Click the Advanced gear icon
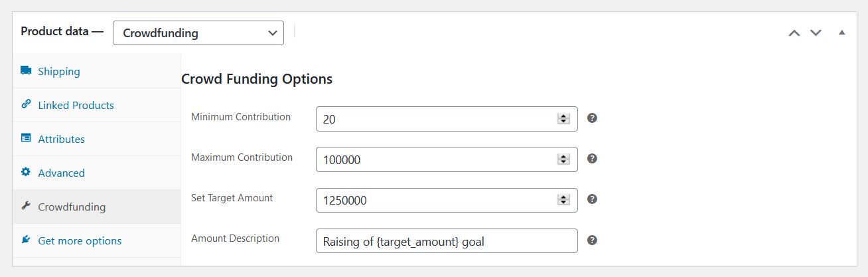Viewport: 868px width, 277px height. click(x=26, y=172)
